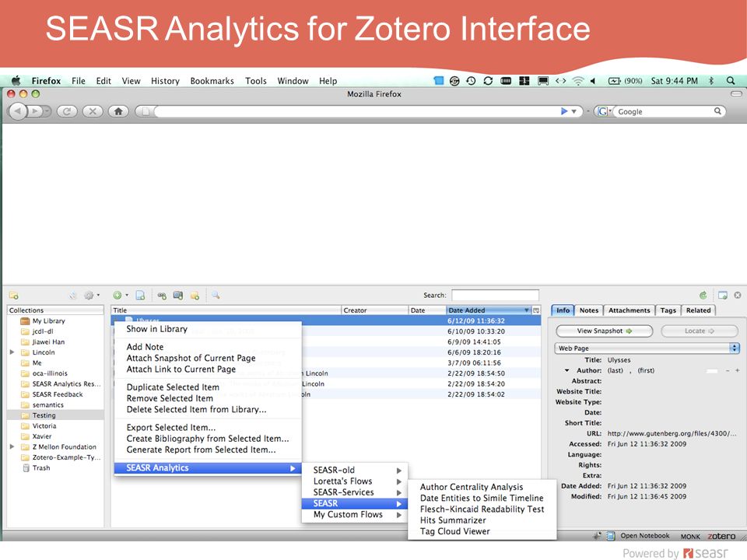Open the Tags tab
This screenshot has height=560, width=747.
coord(668,310)
